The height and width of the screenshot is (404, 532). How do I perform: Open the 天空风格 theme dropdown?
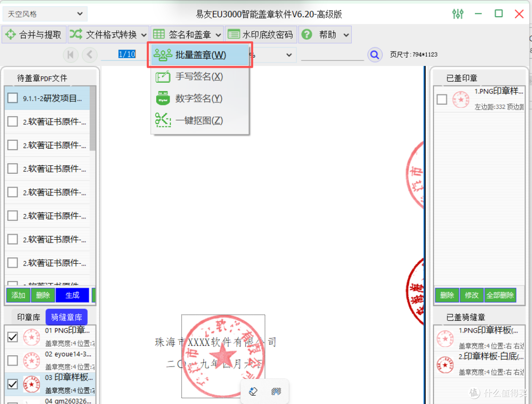(45, 14)
